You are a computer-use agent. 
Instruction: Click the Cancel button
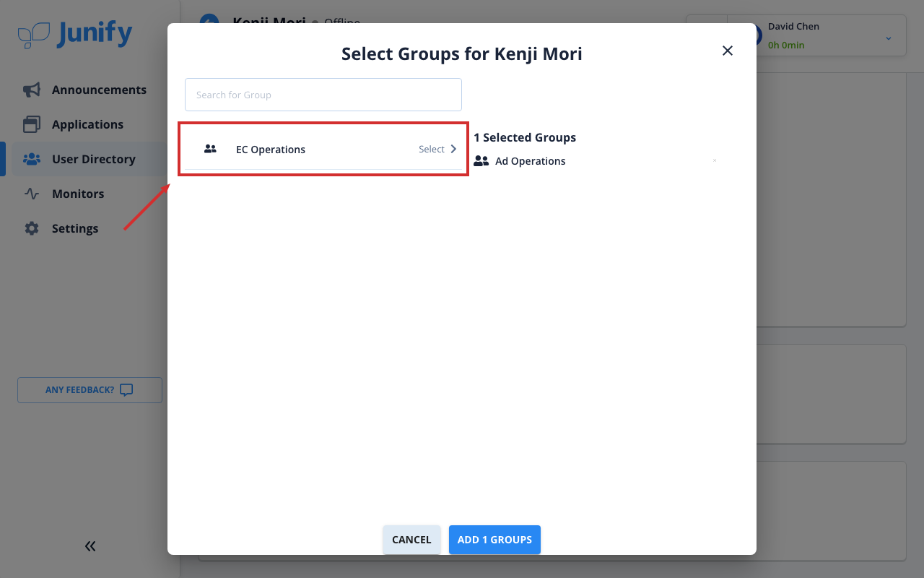(x=411, y=540)
